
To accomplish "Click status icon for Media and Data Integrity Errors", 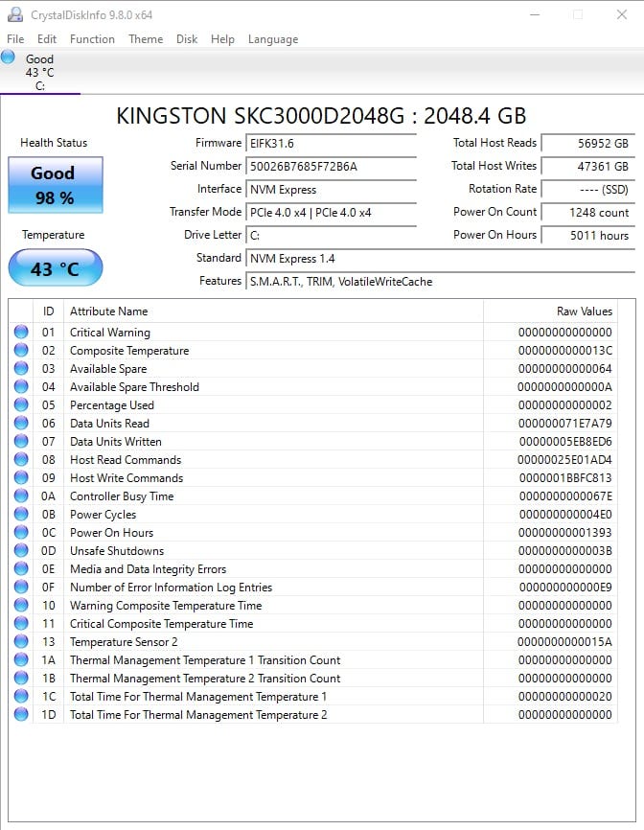I will click(21, 568).
